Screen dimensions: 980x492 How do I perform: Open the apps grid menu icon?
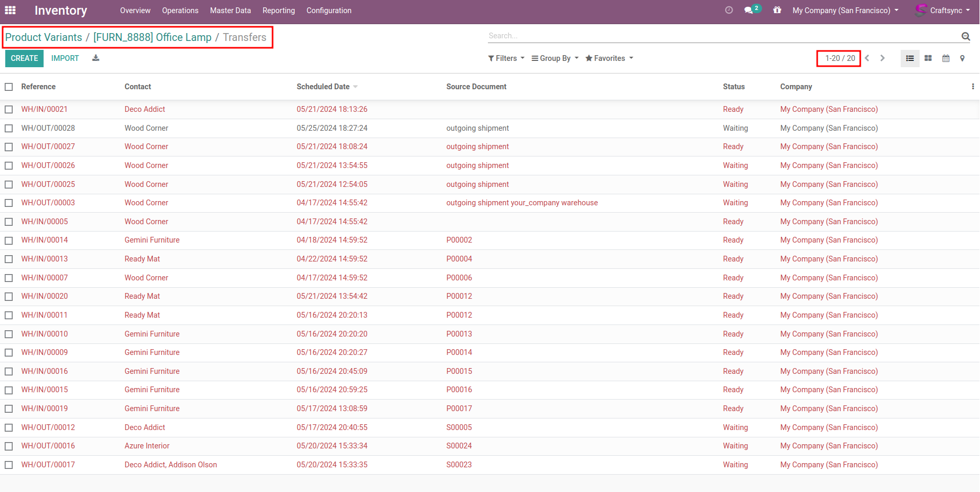(10, 10)
